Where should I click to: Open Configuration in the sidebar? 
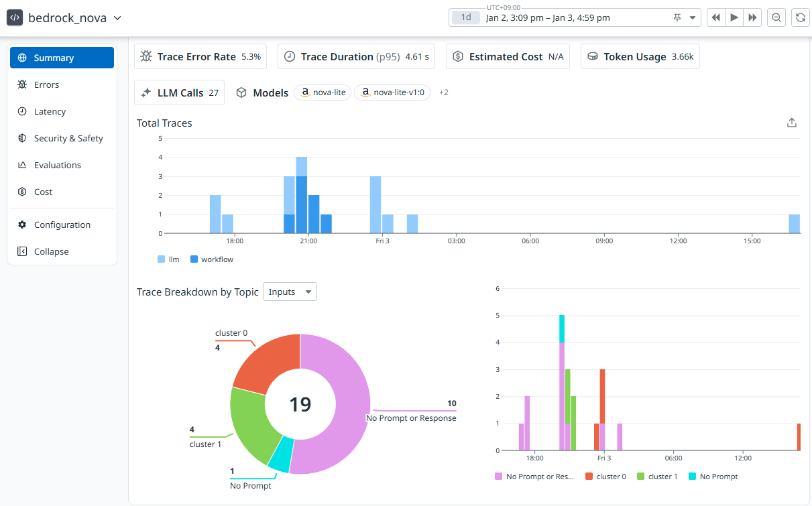62,225
